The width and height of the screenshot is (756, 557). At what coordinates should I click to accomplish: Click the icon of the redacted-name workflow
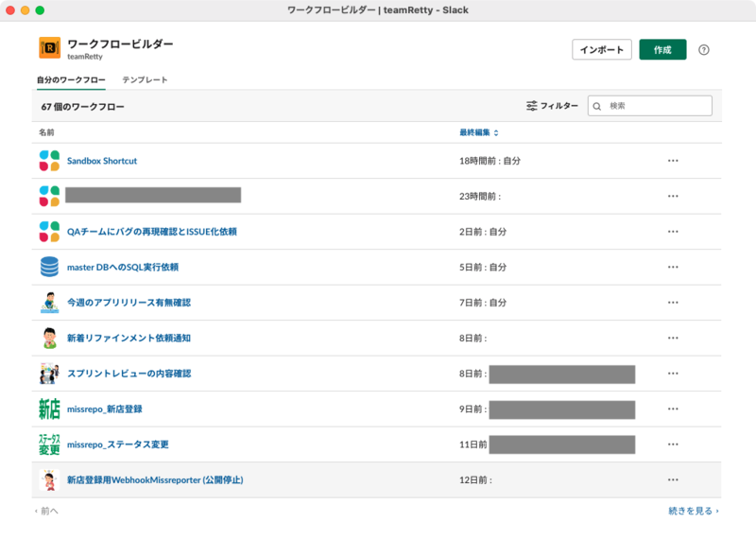(x=49, y=196)
